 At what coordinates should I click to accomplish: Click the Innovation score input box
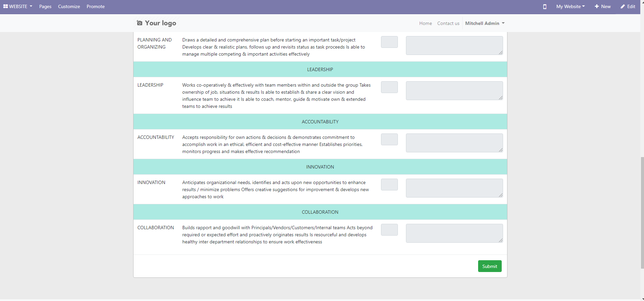pyautogui.click(x=389, y=185)
